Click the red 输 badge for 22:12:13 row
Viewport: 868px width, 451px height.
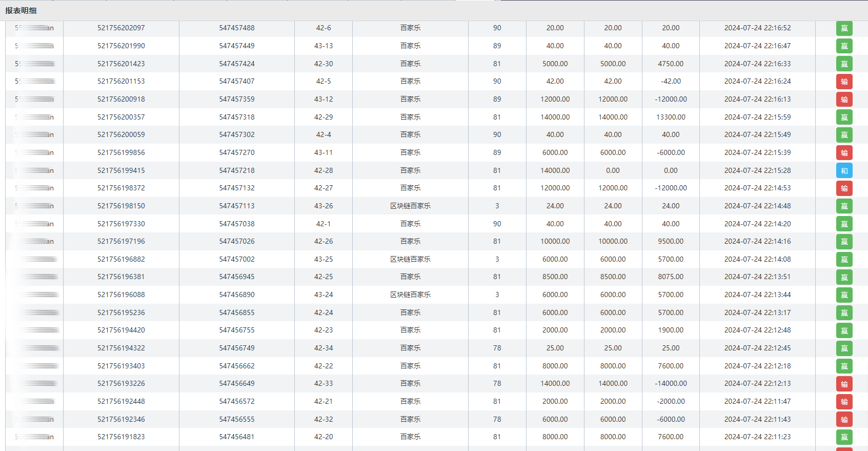click(844, 384)
